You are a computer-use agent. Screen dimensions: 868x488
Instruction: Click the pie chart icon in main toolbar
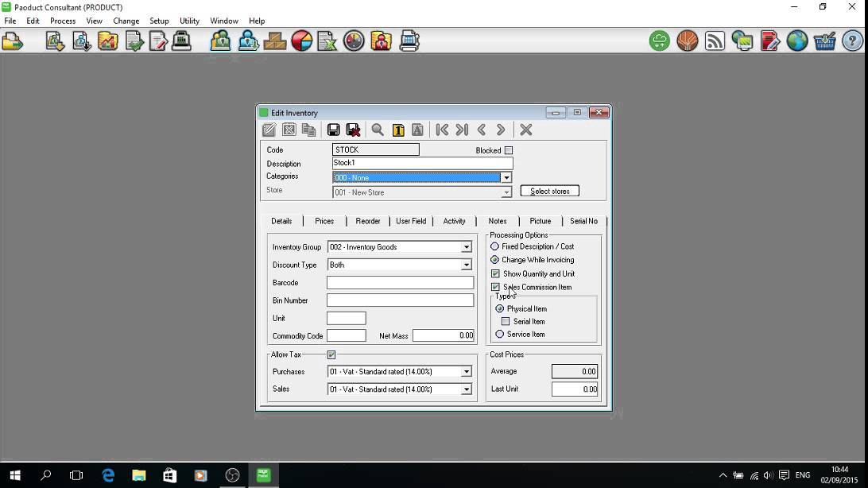pos(302,41)
